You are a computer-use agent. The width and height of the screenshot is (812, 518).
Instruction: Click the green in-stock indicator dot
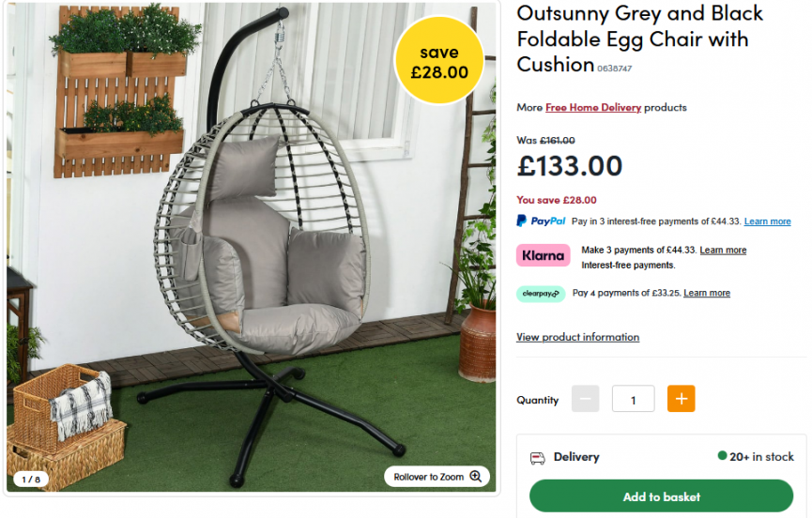[x=722, y=455]
